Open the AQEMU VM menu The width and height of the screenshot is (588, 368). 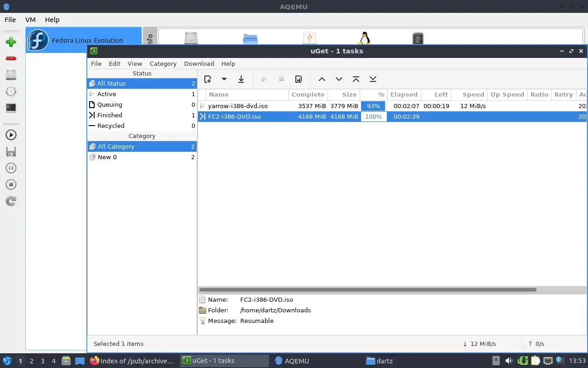tap(30, 20)
